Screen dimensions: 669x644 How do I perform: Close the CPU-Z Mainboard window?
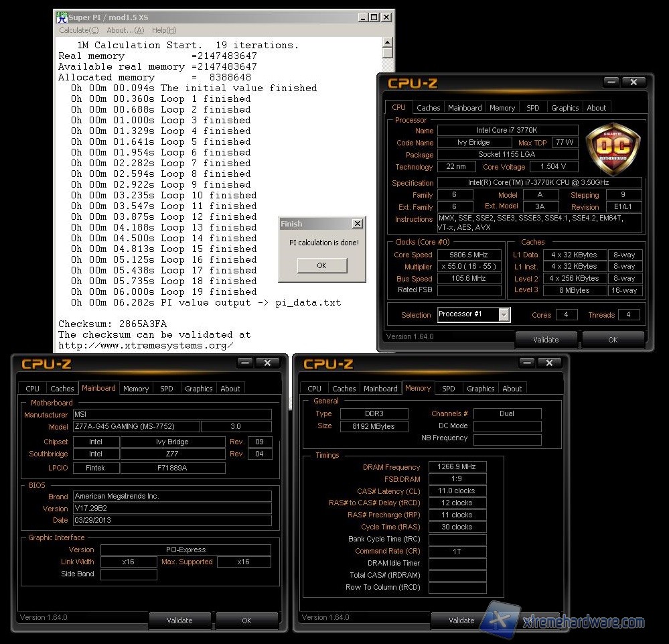click(x=267, y=363)
